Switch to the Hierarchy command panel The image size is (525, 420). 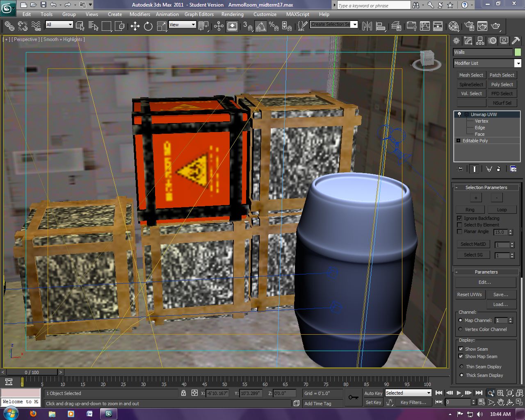click(480, 41)
